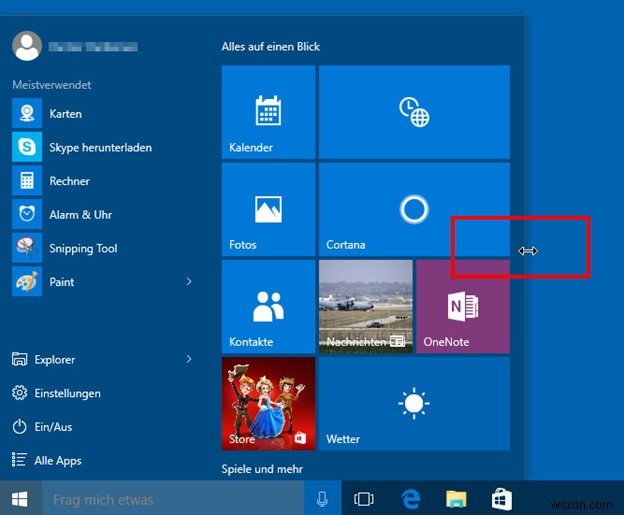Click the Alles auf einen Blick group title
Screen dimensions: 624x515
tap(271, 47)
